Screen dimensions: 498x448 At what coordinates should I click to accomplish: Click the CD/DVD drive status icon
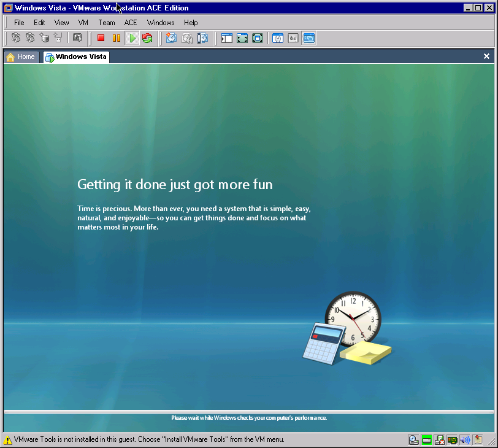413,440
